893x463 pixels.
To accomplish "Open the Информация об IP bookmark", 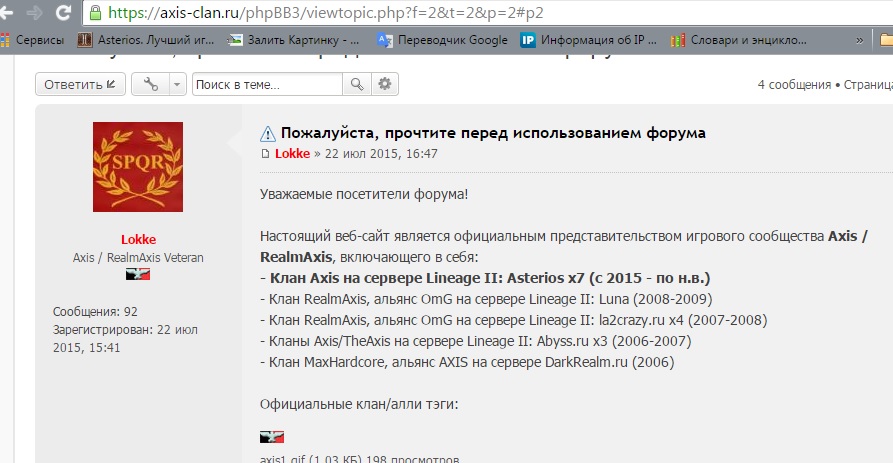I will click(588, 40).
